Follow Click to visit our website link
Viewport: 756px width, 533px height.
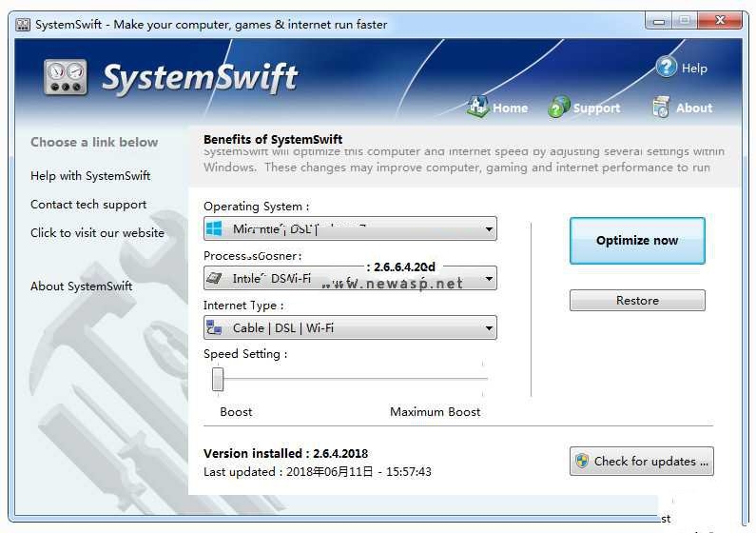pos(97,233)
